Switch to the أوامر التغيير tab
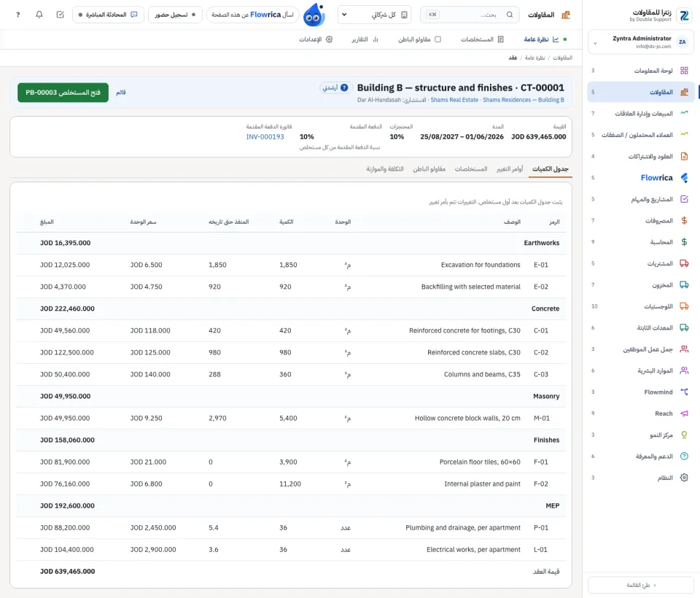 click(x=510, y=168)
